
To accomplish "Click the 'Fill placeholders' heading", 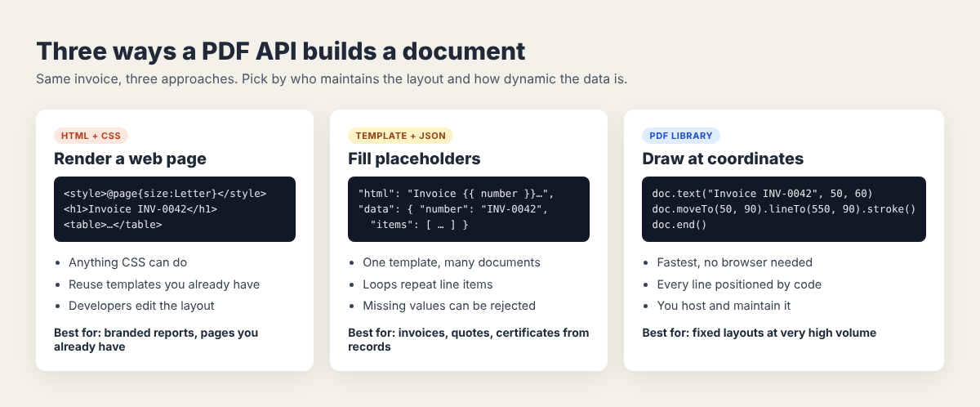I will click(x=414, y=159).
